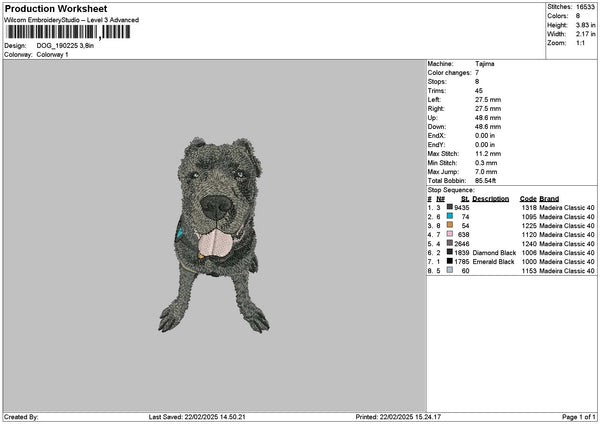Select the pink swatch for code 1120
Viewport: 600px width, 424px height.
[450, 234]
